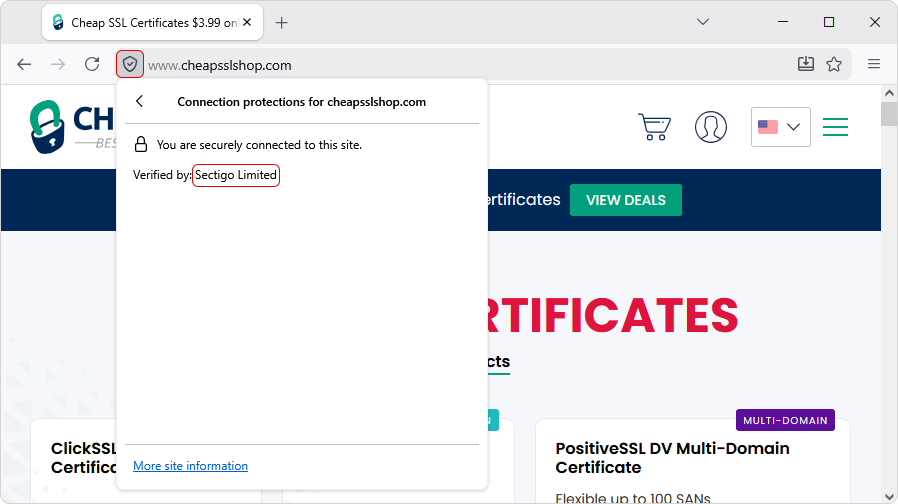
Task: Open the Firefox hamburger application menu
Action: [x=874, y=64]
